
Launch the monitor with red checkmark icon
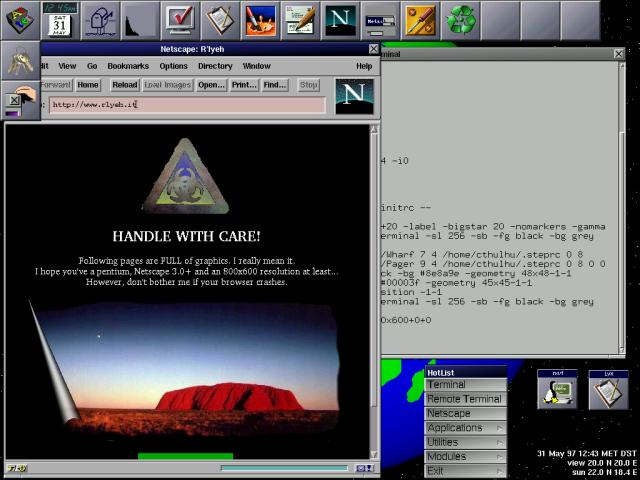point(180,20)
